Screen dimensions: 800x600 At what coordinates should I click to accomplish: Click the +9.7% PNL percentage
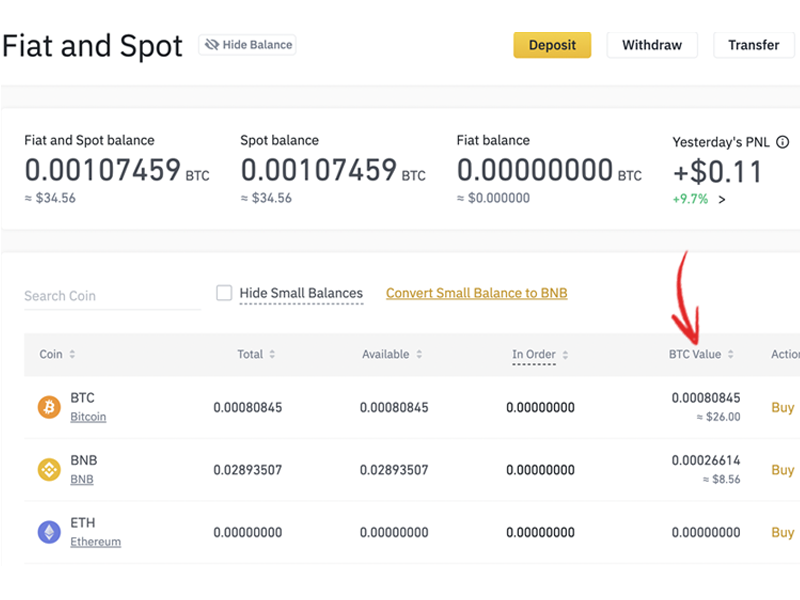[690, 199]
